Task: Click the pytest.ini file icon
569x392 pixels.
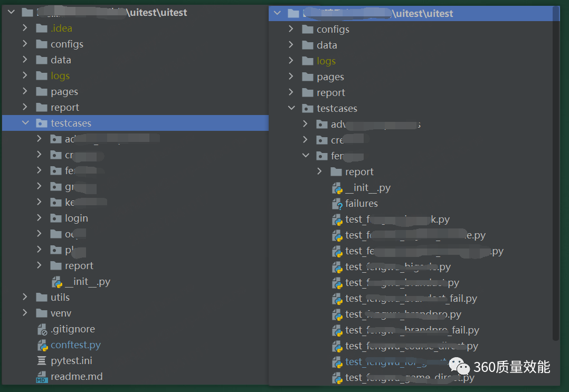Action: 42,361
